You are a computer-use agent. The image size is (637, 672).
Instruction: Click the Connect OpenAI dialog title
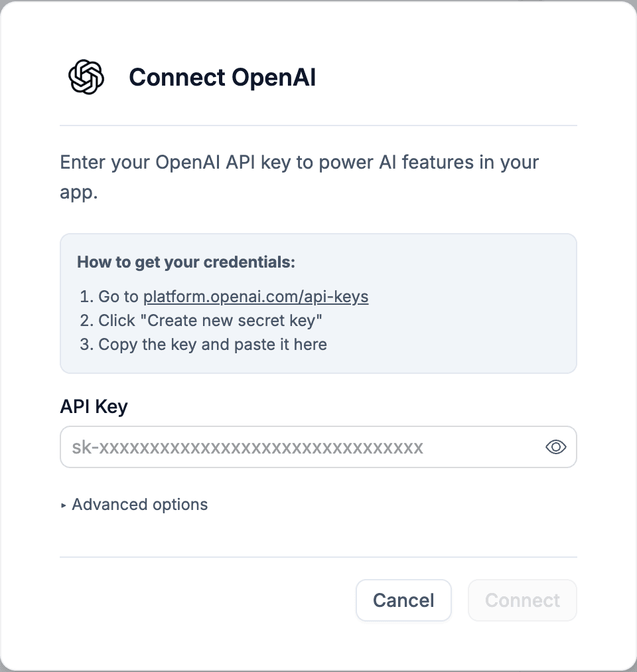(223, 77)
